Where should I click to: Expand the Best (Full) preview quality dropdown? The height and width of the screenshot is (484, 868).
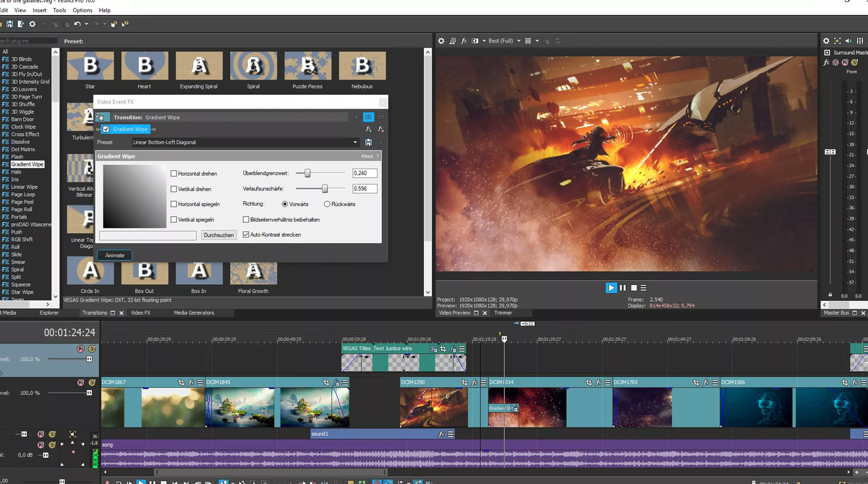(x=518, y=41)
